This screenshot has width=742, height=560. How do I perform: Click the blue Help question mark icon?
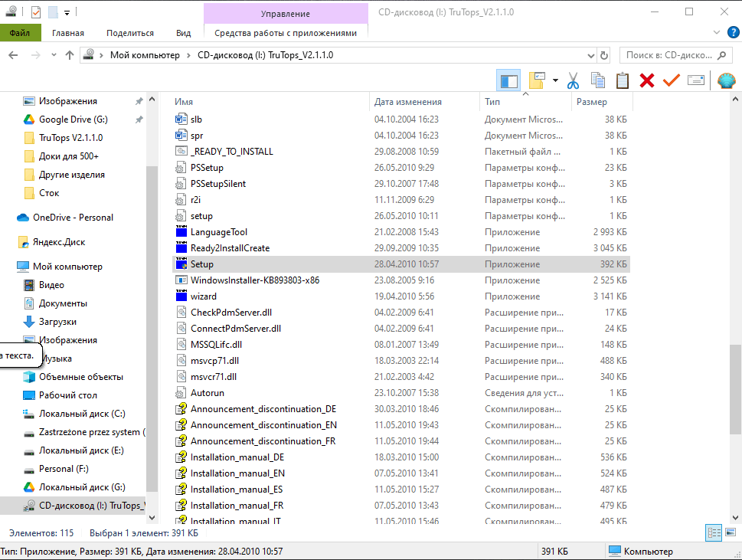tap(733, 33)
